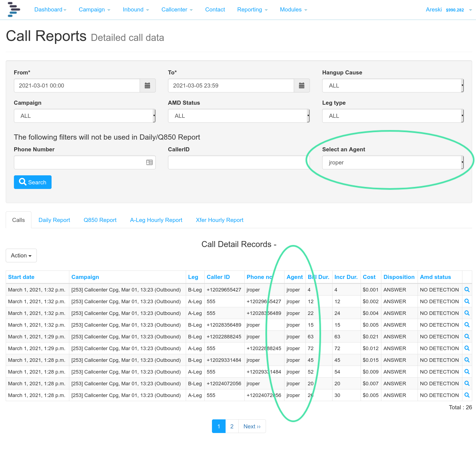Open the From date calendar picker
Viewport: 476px width, 451px height.
tap(148, 85)
